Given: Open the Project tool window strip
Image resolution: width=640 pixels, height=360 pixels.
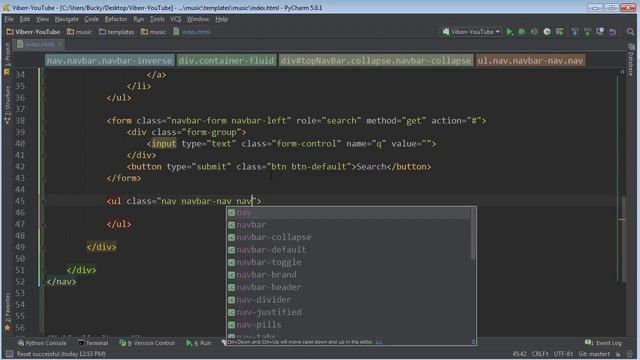Looking at the screenshot, I should (7, 59).
